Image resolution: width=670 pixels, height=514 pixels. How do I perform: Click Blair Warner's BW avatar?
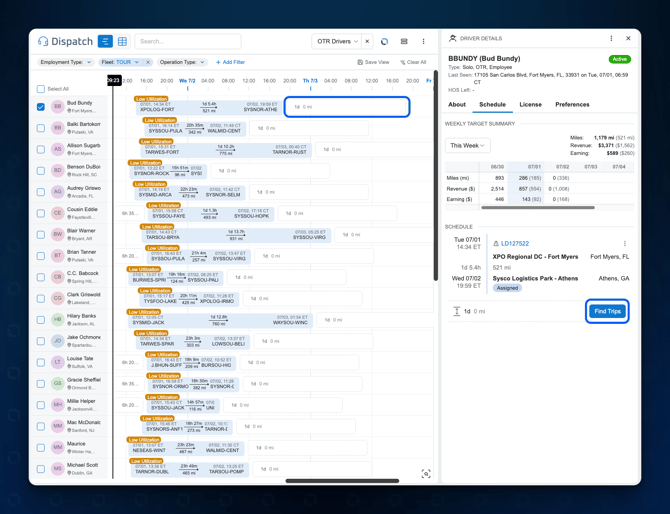(x=58, y=234)
